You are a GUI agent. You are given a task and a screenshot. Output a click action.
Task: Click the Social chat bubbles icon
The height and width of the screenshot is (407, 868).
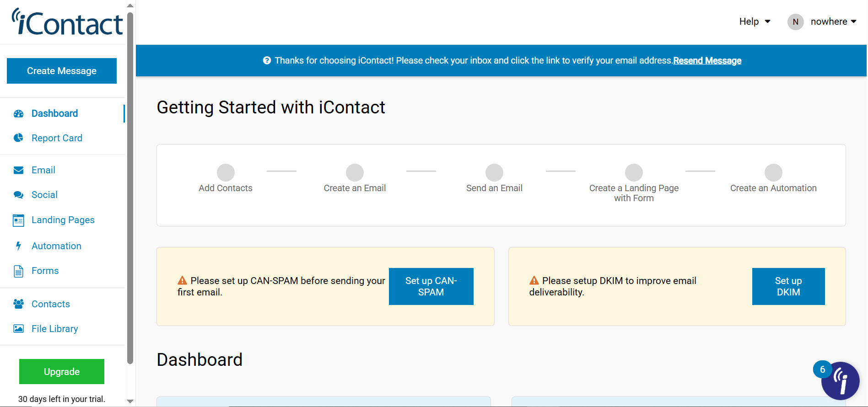18,195
